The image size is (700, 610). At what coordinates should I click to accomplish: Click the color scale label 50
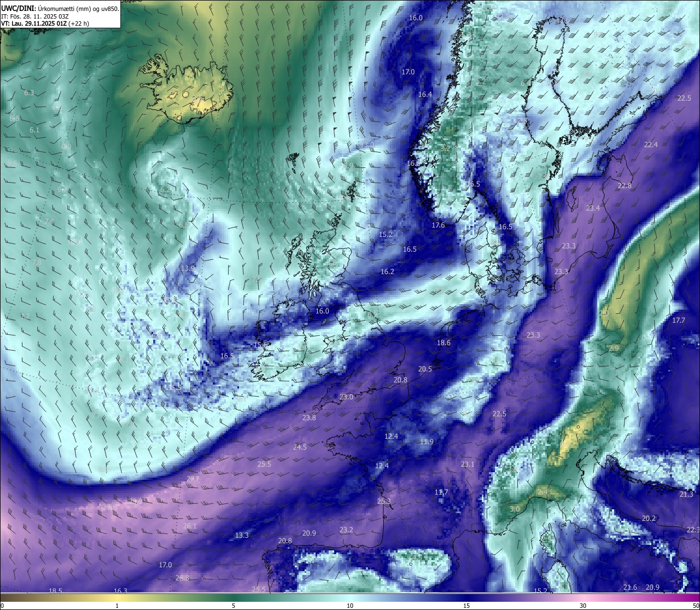pos(696,606)
